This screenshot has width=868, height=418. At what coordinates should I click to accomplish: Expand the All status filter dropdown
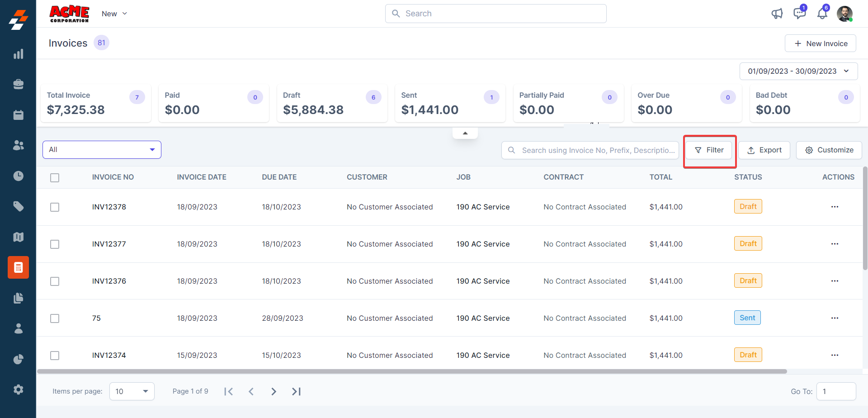click(x=102, y=150)
